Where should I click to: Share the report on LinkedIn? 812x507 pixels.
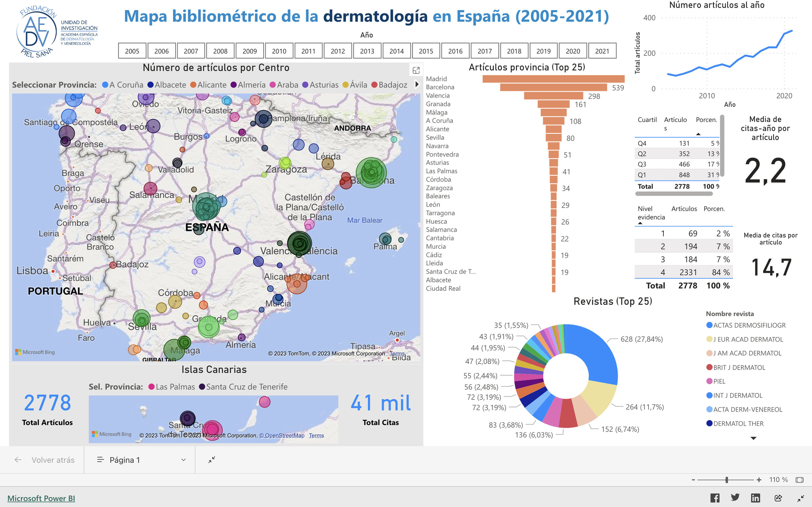pos(756,498)
